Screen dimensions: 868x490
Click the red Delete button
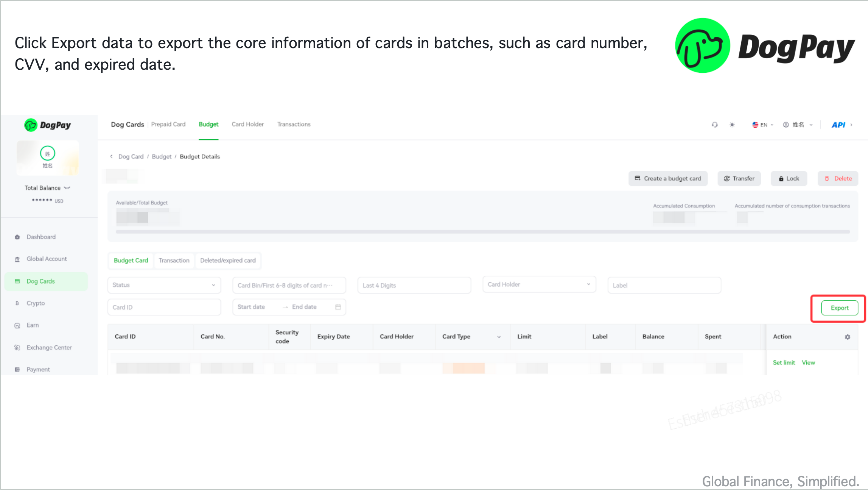click(x=838, y=178)
